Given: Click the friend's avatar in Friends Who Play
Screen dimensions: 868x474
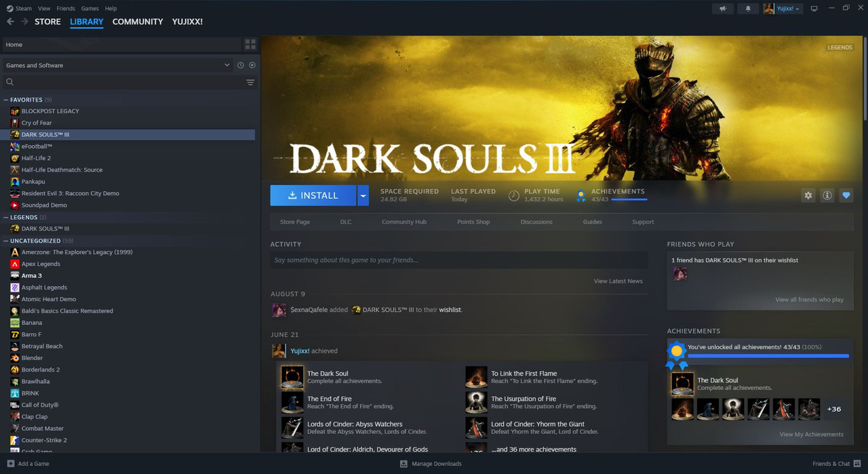Looking at the screenshot, I should (x=679, y=273).
